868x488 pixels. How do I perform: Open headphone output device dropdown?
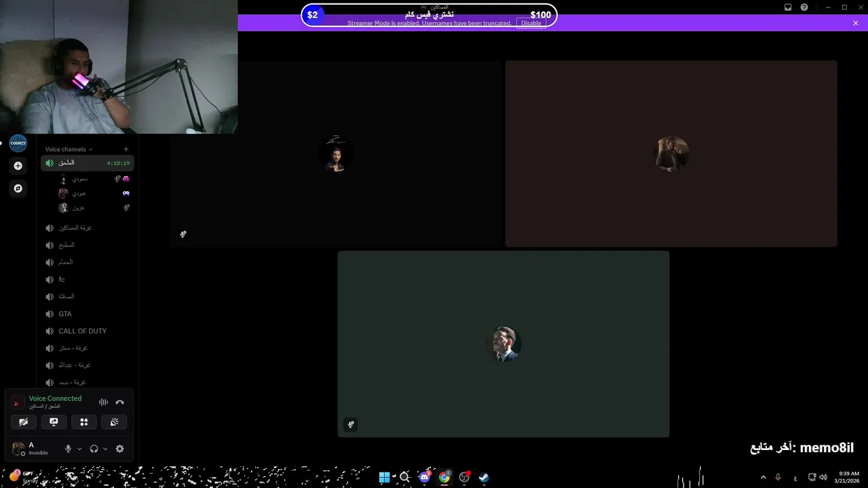(x=105, y=449)
